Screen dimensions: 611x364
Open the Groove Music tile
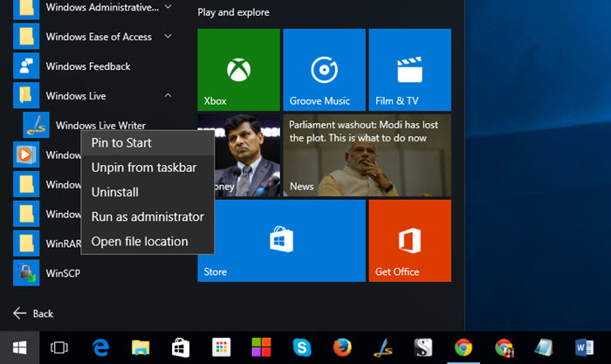pos(324,70)
